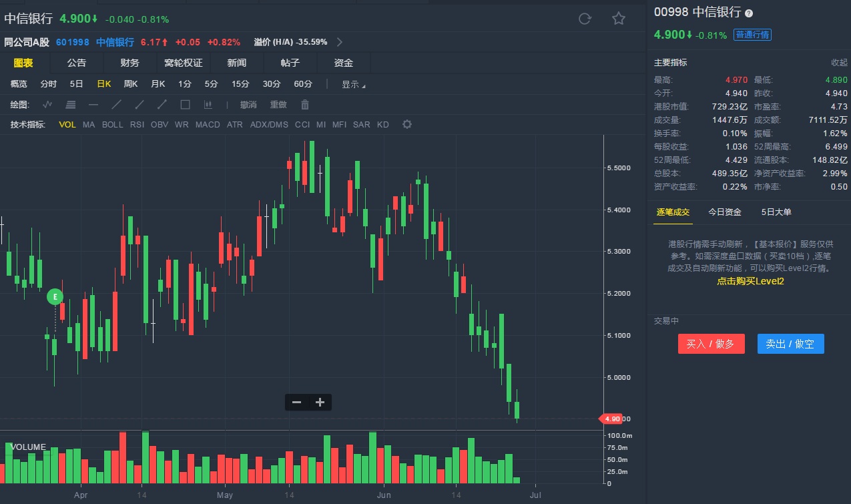Viewport: 851px width, 504px height.
Task: Click the green E event marker on chart
Action: [56, 296]
